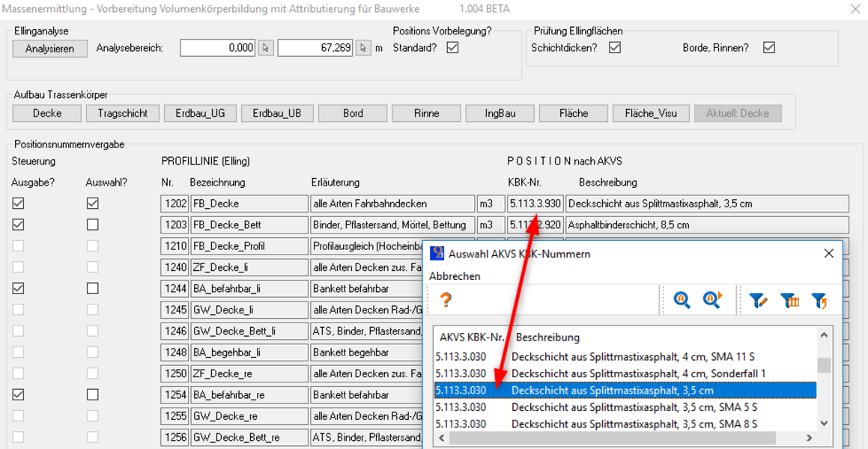
Task: Uncheck Ausgabe for row 1244 BA_befahrbar_li
Action: [18, 289]
